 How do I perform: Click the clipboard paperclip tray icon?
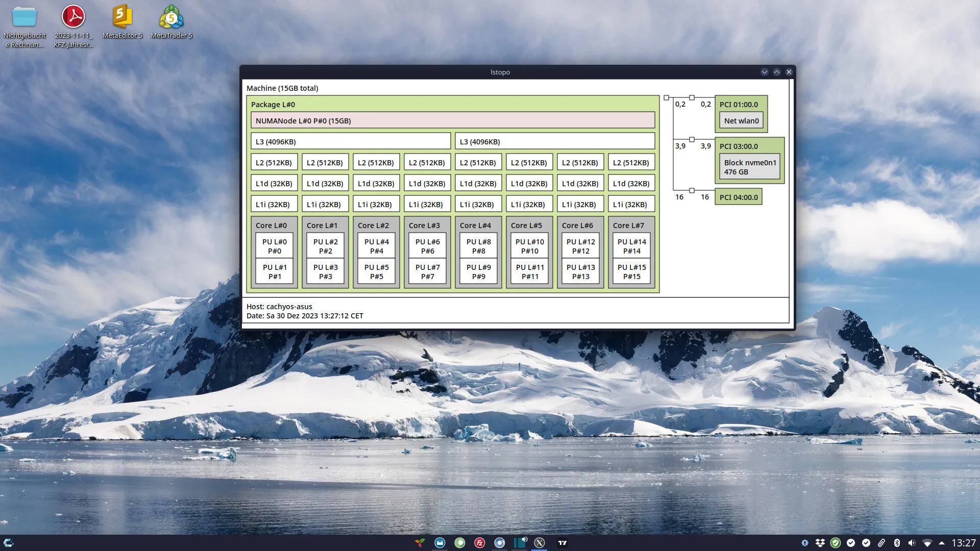tap(881, 543)
